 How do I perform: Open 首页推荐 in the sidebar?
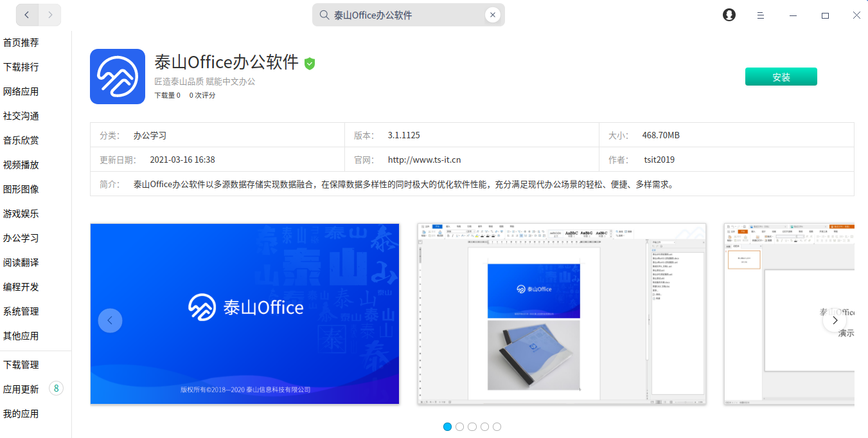point(21,42)
